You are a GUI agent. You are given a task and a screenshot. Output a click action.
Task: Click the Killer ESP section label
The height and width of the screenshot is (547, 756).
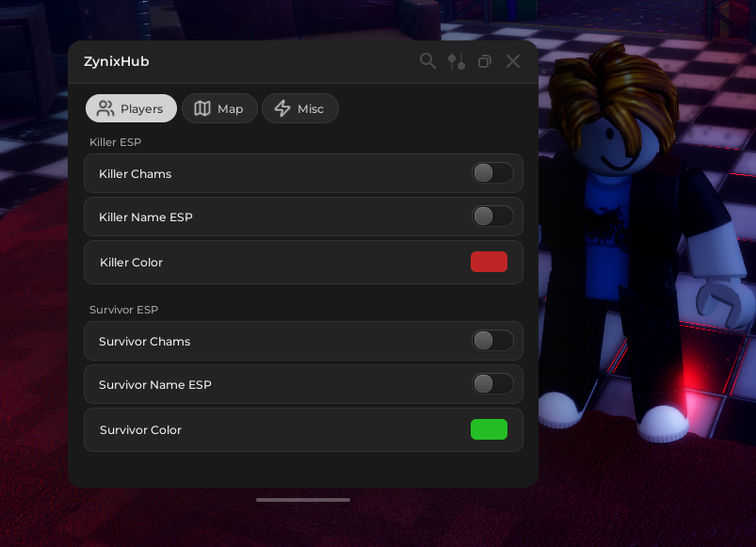(115, 142)
